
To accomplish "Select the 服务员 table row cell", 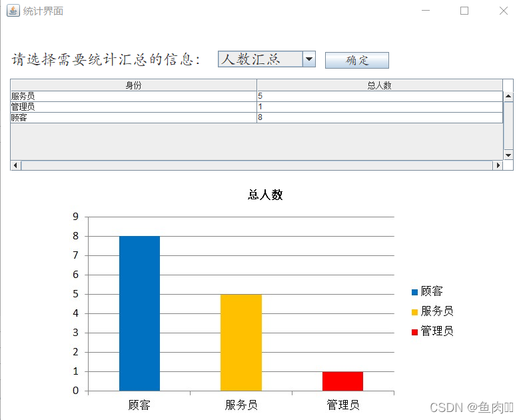I will [133, 96].
